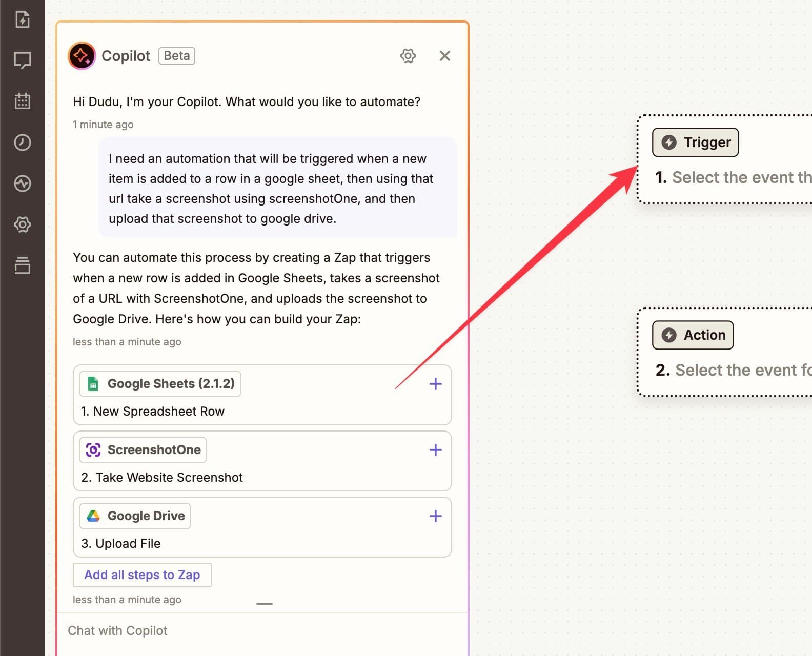812x656 pixels.
Task: Open the gear settings icon in the sidebar
Action: 23,224
